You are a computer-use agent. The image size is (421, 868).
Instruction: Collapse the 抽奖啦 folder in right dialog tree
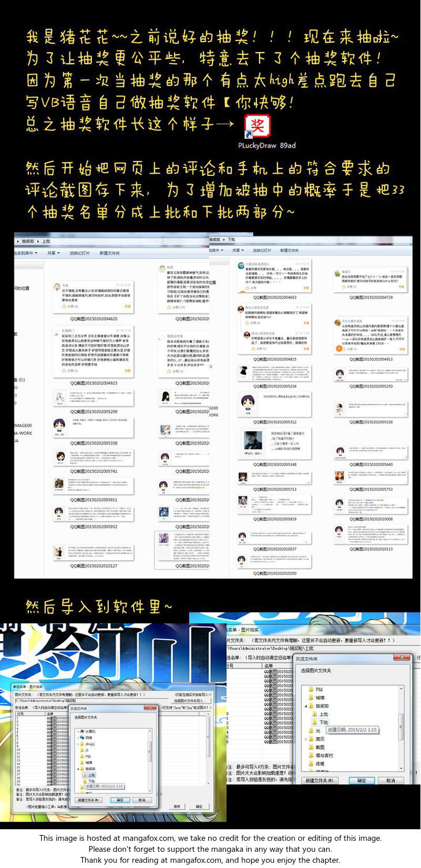(305, 707)
